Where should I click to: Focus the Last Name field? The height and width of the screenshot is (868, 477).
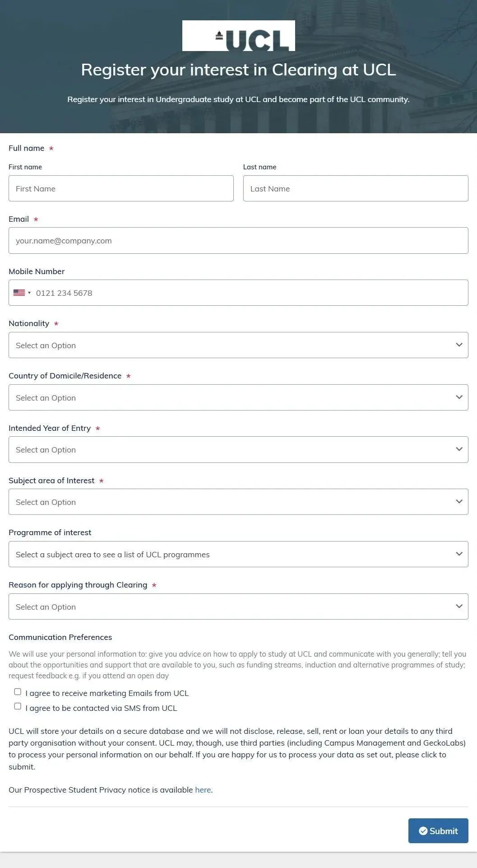coord(356,188)
